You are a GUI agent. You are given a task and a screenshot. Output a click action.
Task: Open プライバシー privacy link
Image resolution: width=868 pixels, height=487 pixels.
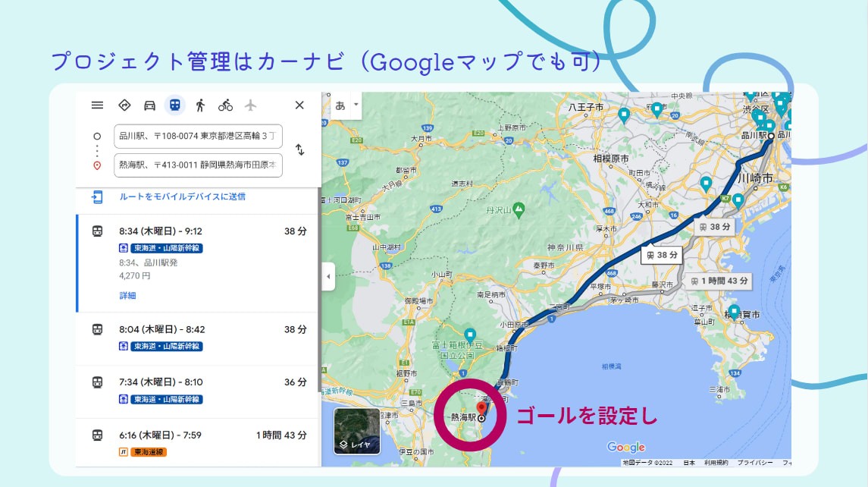click(755, 463)
